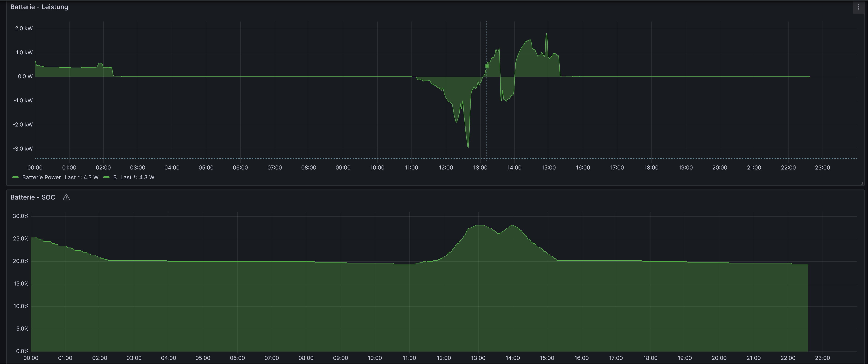Click the Batterie - Leistung panel title
This screenshot has width=868, height=364.
[x=39, y=7]
